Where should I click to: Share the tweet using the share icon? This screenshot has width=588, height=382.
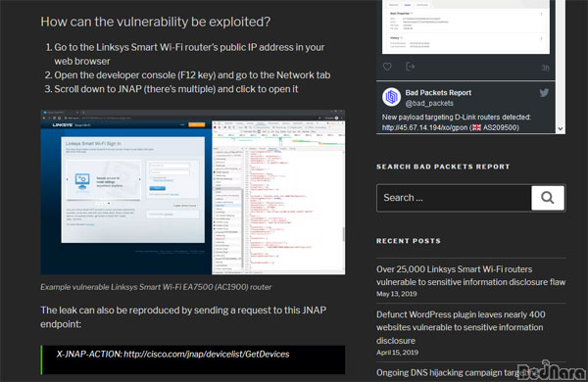point(410,67)
